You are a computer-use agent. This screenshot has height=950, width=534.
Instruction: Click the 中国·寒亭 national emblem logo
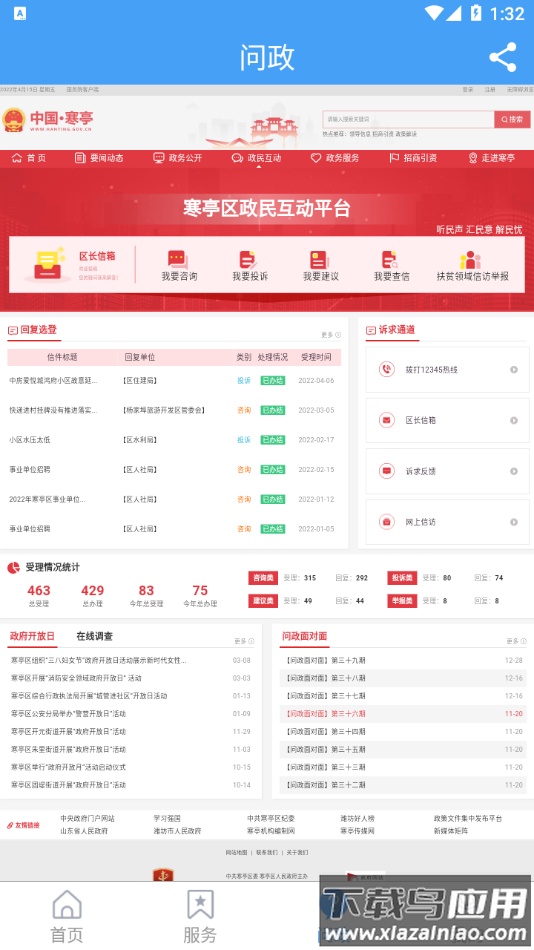coord(13,120)
